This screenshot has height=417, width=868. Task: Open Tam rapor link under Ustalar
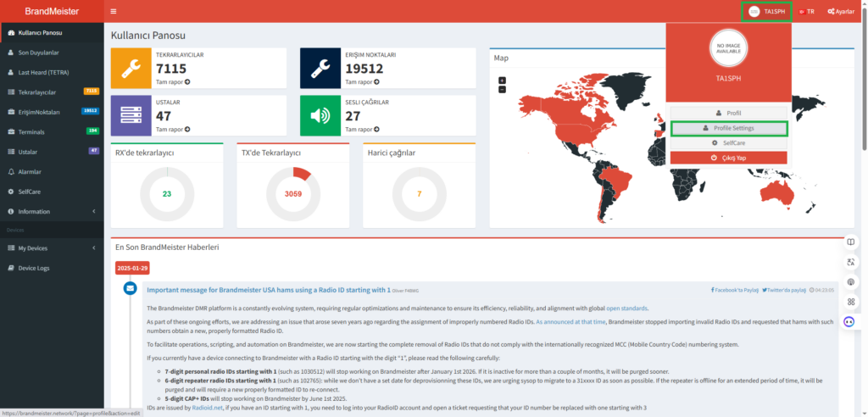[x=173, y=130]
